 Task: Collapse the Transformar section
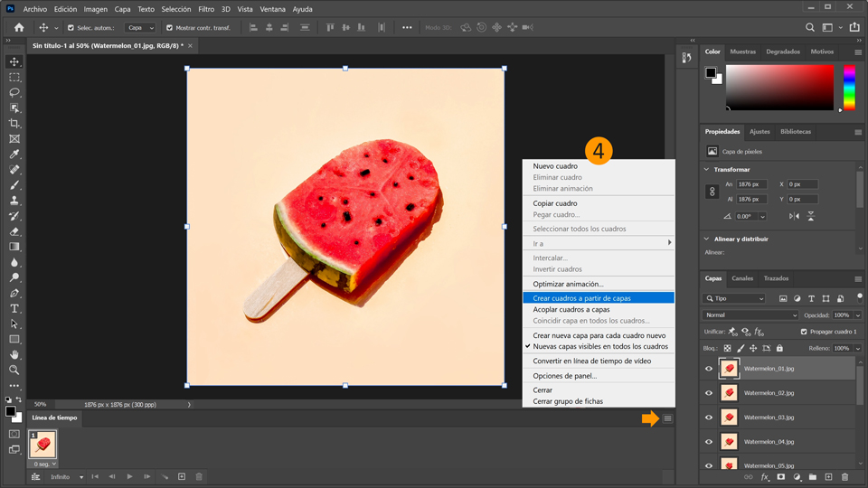click(707, 170)
